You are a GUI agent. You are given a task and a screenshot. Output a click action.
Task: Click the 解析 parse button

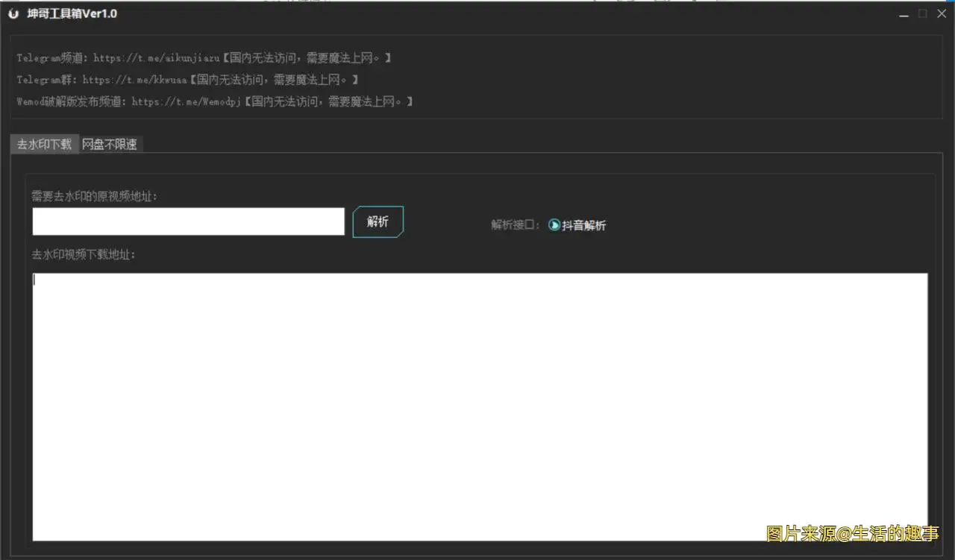[378, 221]
